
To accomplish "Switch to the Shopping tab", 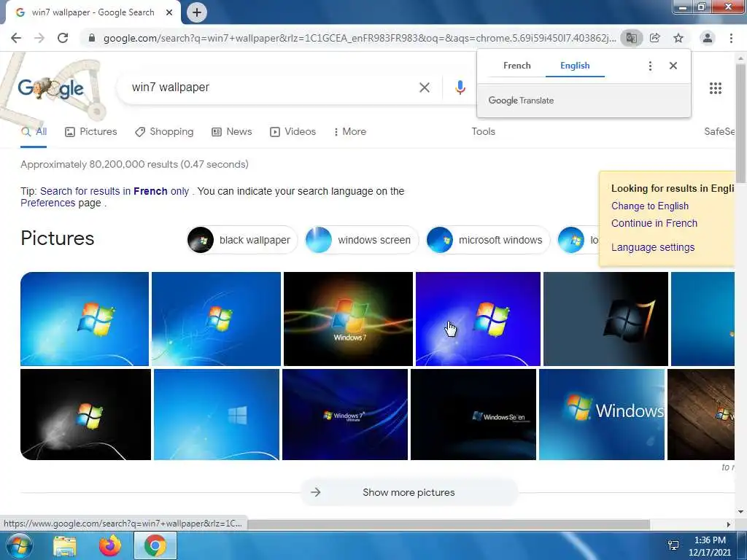I will [164, 132].
